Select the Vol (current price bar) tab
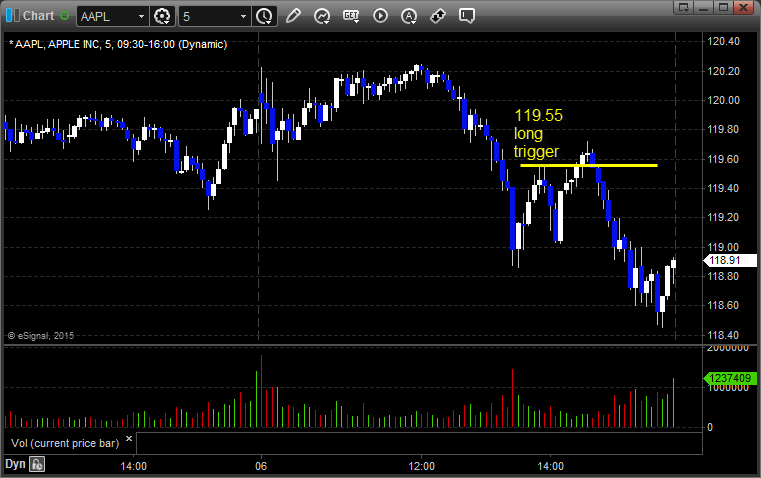The height and width of the screenshot is (478, 761). (x=65, y=443)
